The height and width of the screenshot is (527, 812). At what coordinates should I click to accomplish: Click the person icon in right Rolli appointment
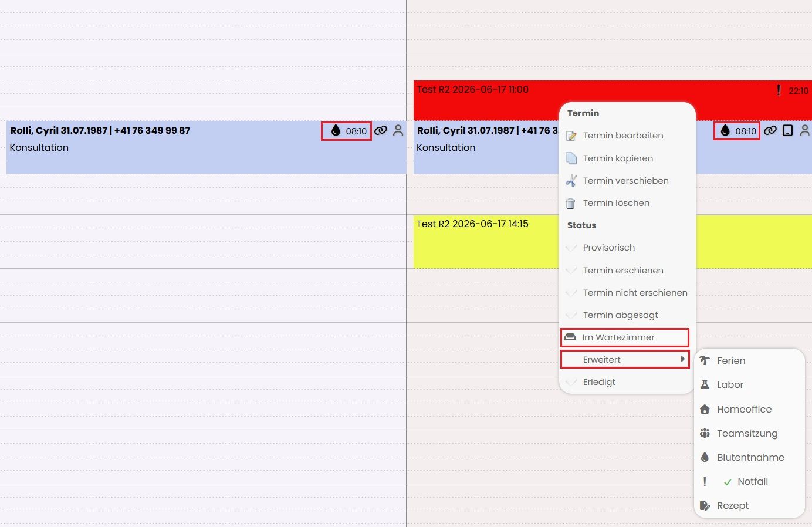(x=805, y=130)
